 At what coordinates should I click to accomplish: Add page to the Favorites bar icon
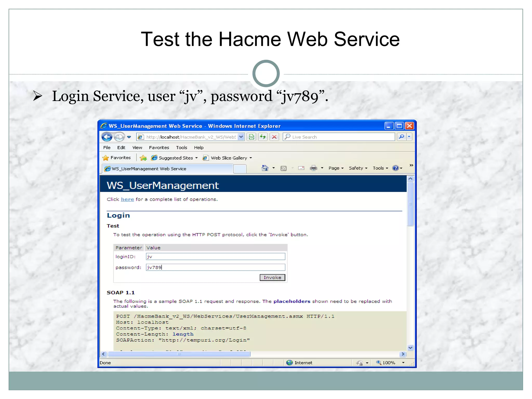(x=143, y=158)
